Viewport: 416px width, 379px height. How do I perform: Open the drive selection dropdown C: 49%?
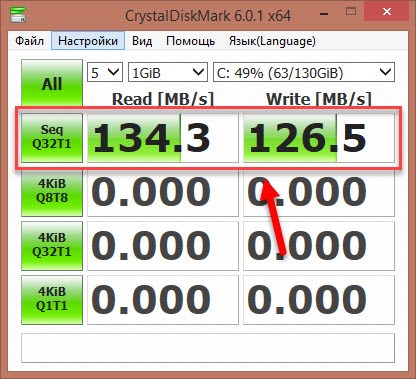[x=304, y=72]
